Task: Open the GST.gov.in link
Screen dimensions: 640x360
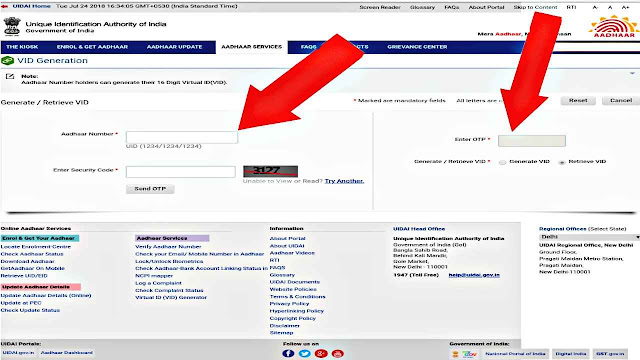Action: [x=610, y=354]
